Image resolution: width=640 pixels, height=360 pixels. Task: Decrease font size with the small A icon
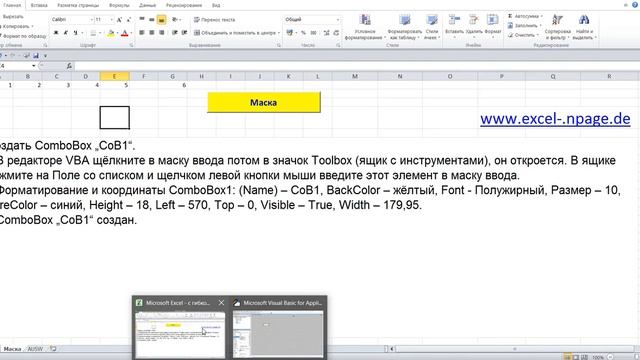click(x=129, y=20)
